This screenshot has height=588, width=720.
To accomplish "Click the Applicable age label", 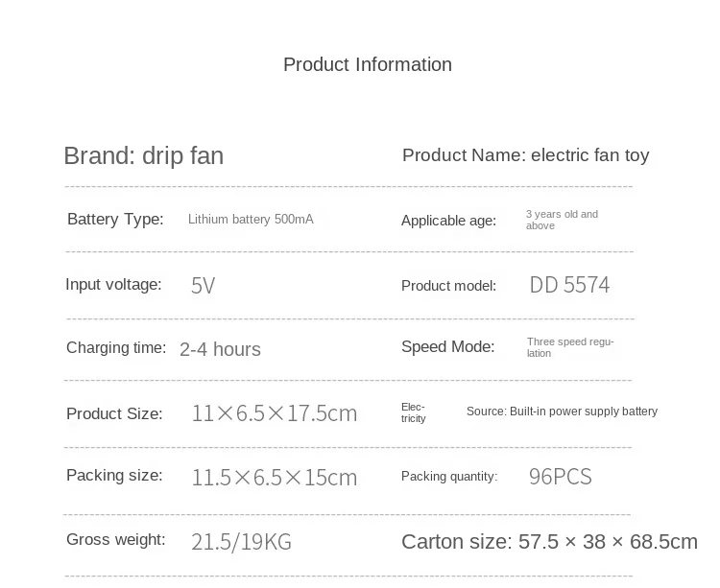I will pos(448,221).
